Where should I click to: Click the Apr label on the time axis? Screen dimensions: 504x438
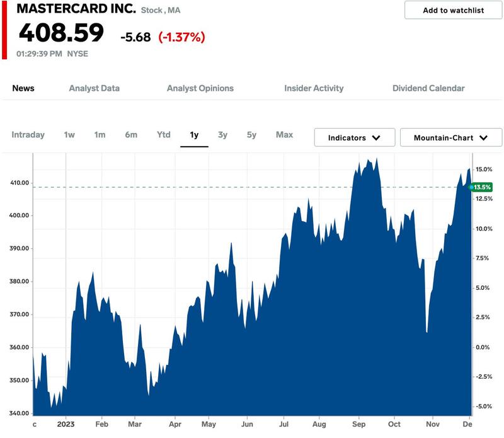pyautogui.click(x=175, y=424)
